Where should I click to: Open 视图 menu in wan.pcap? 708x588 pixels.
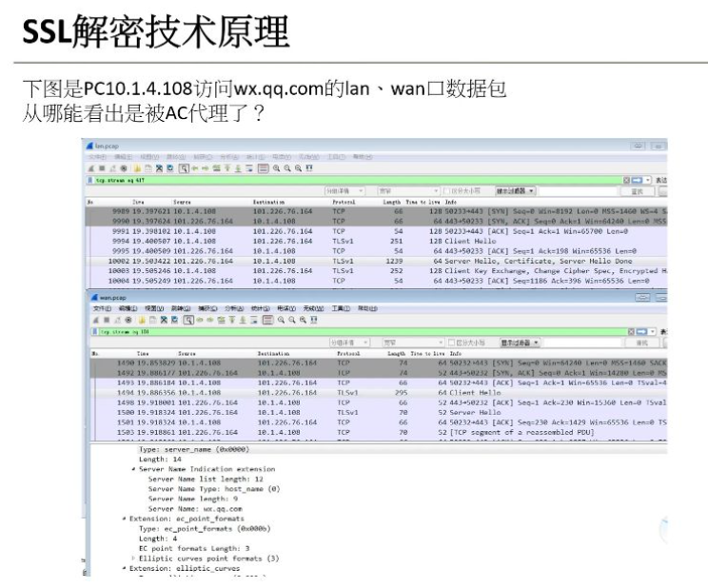pyautogui.click(x=154, y=308)
